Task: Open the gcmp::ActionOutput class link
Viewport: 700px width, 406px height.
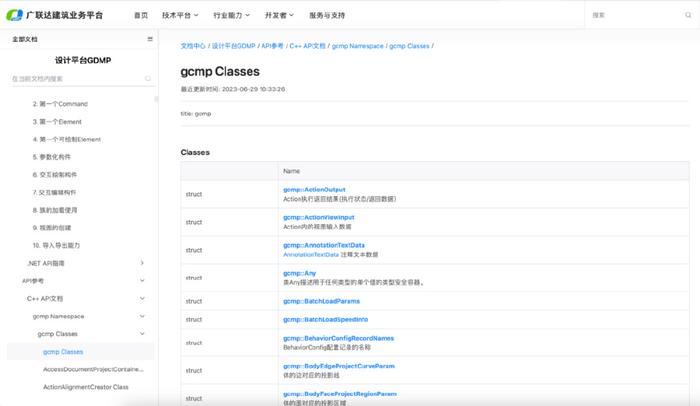Action: [314, 190]
